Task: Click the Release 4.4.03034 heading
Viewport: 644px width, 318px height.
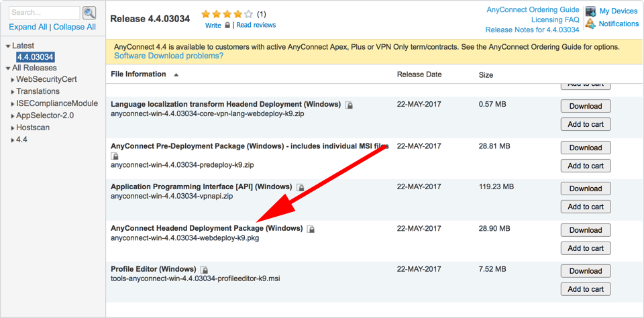Action: tap(150, 19)
